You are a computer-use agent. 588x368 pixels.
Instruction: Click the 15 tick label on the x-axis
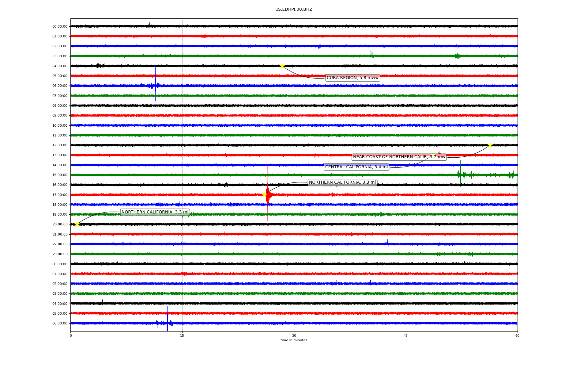pos(182,335)
